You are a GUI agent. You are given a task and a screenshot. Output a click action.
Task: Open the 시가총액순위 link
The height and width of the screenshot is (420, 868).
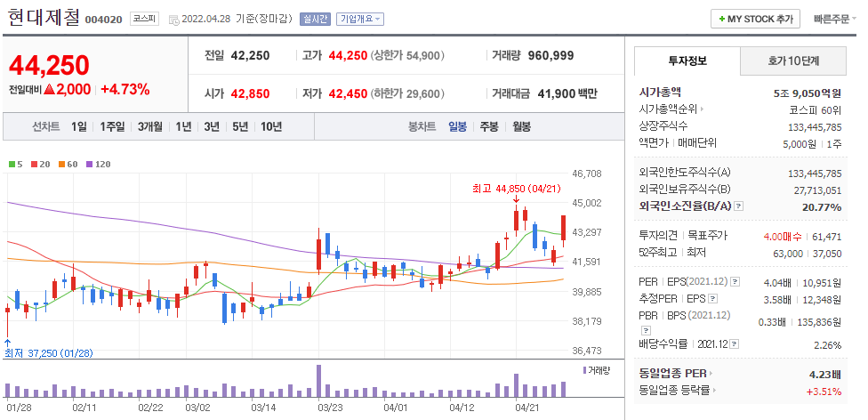click(x=669, y=109)
